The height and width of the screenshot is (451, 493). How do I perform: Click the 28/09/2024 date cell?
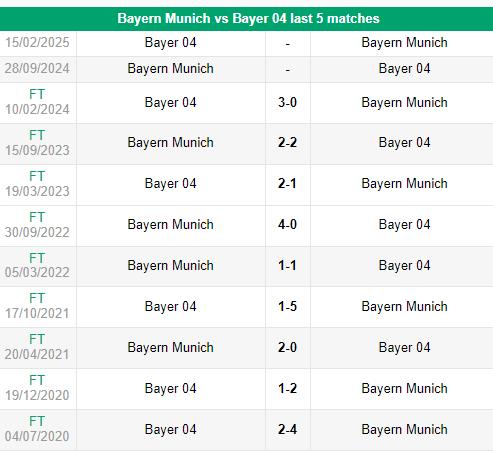pos(37,69)
